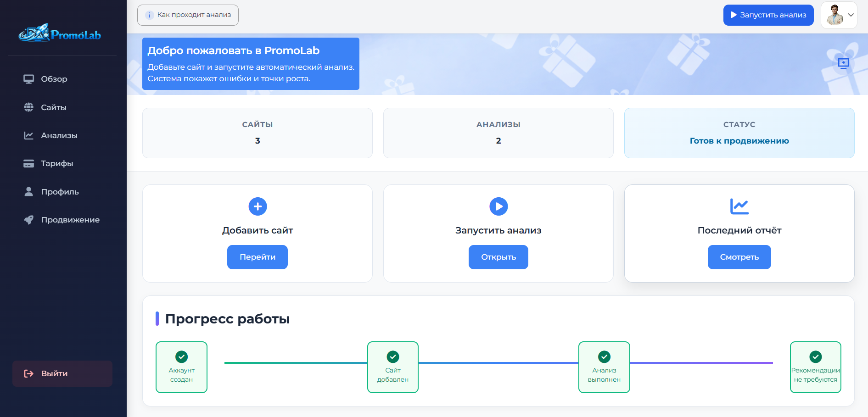Click the САЙТЫ count card

pos(258,133)
